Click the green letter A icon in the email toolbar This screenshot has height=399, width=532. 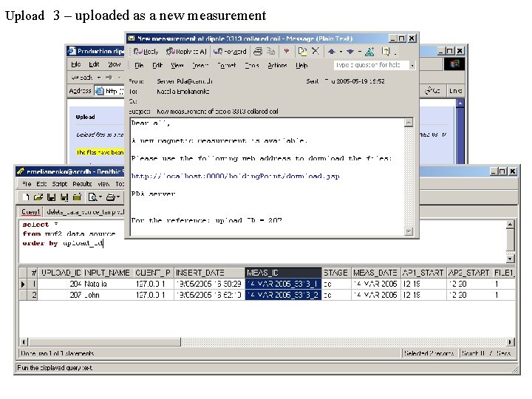click(369, 52)
